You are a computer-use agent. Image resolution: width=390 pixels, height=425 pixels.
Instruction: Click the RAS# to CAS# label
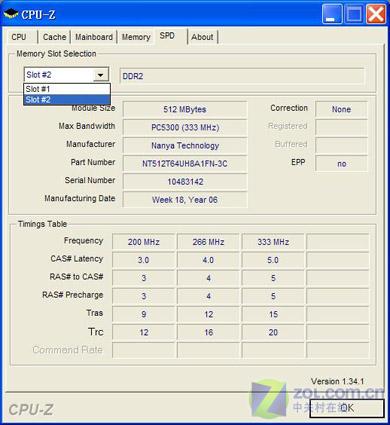(x=76, y=277)
